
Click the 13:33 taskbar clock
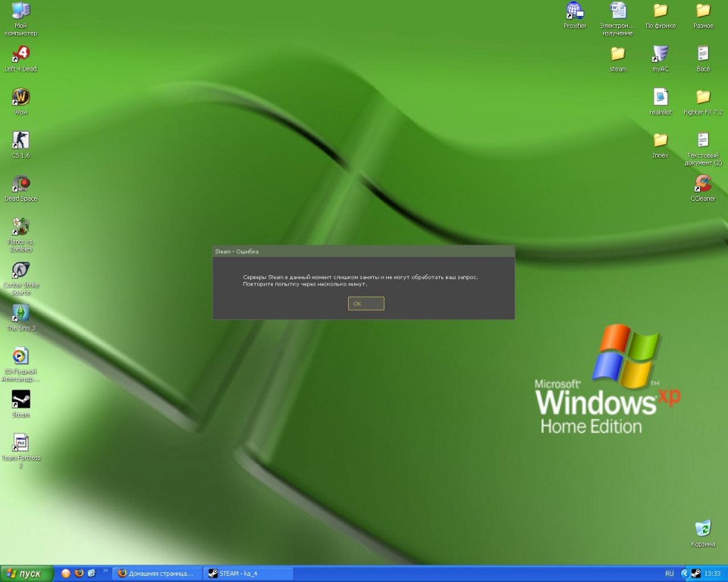click(x=712, y=574)
